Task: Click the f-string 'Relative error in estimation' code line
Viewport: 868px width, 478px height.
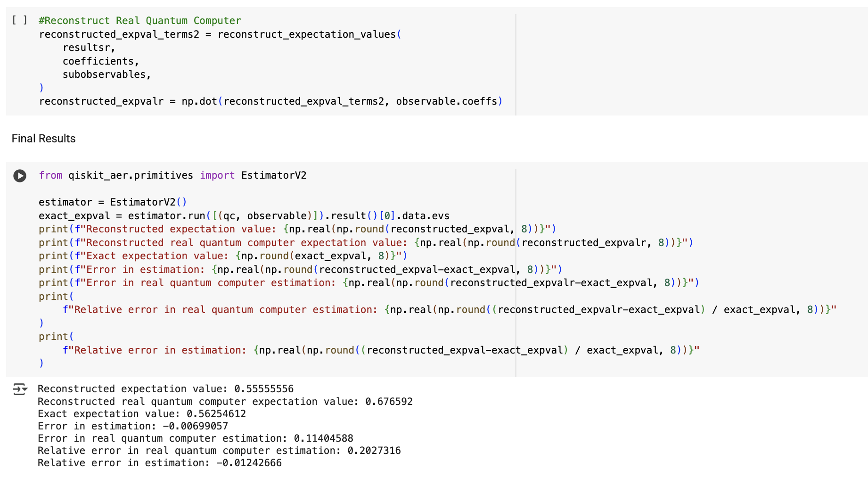Action: tap(381, 350)
